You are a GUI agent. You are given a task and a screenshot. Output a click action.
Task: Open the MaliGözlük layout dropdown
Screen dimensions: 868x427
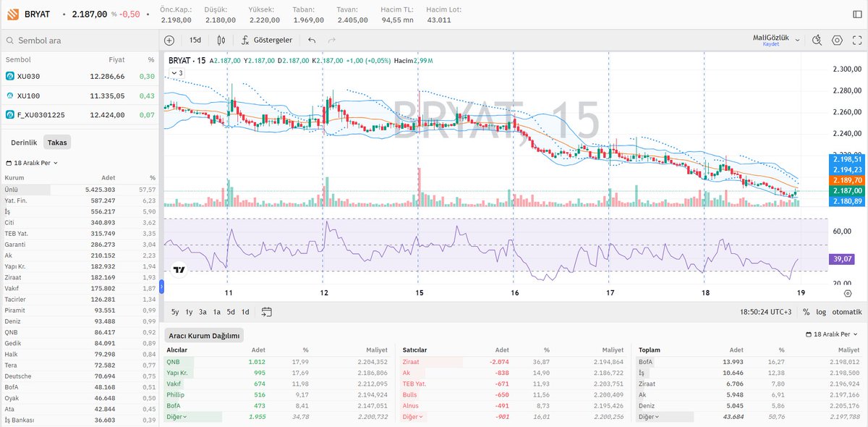point(776,41)
